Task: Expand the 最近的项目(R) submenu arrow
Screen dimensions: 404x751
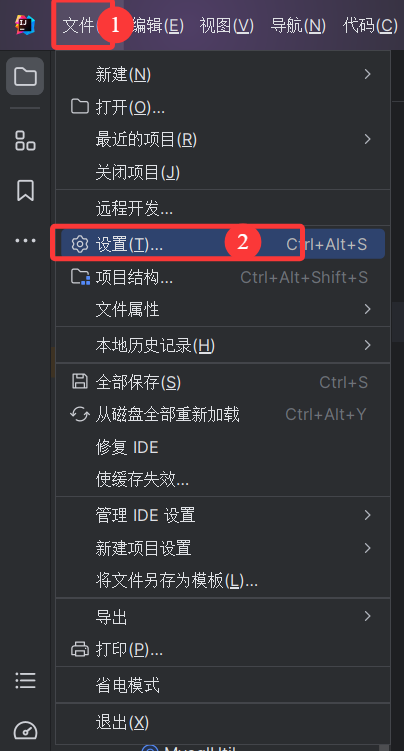Action: pos(368,139)
